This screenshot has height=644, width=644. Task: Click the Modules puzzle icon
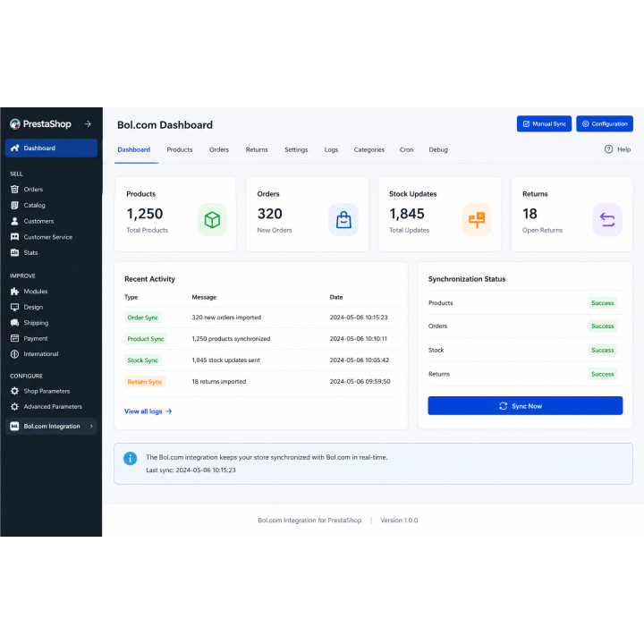tap(14, 292)
